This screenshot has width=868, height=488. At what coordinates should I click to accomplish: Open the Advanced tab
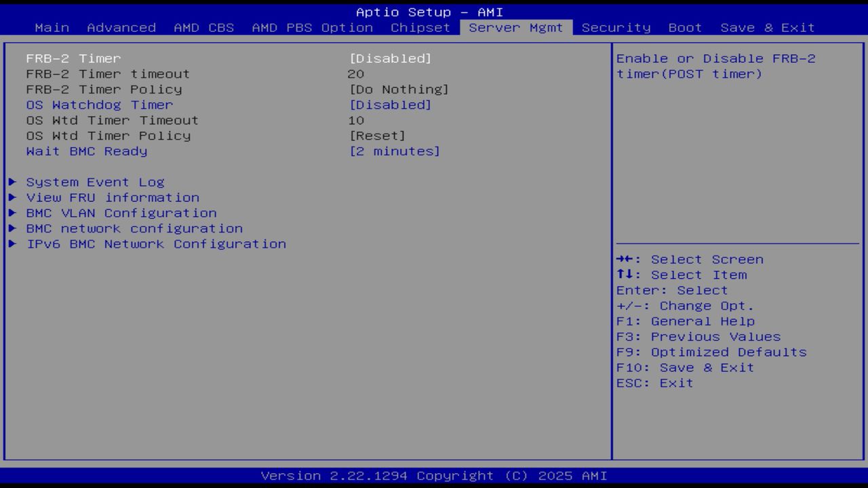[x=121, y=27]
